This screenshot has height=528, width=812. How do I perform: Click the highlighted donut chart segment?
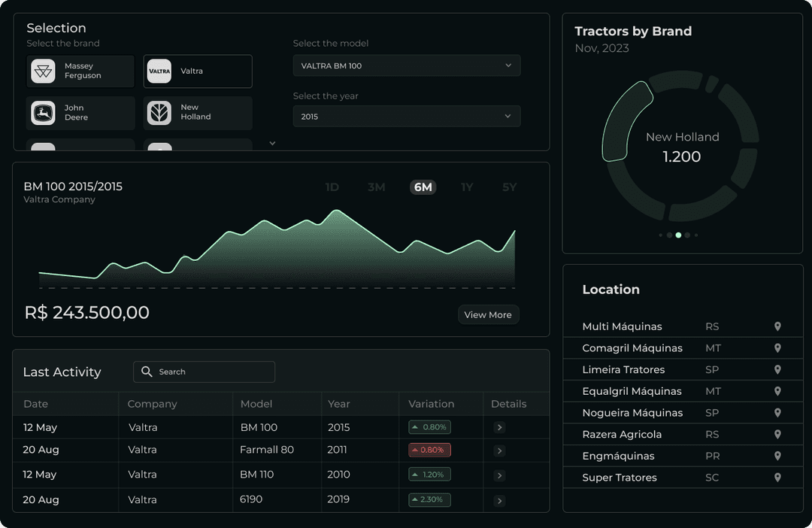(624, 120)
